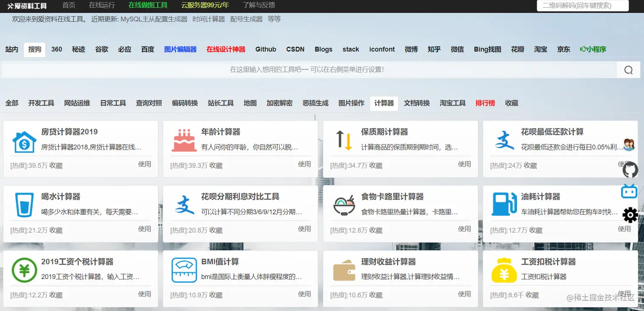
Task: Select the iconfont search tab
Action: 382,49
